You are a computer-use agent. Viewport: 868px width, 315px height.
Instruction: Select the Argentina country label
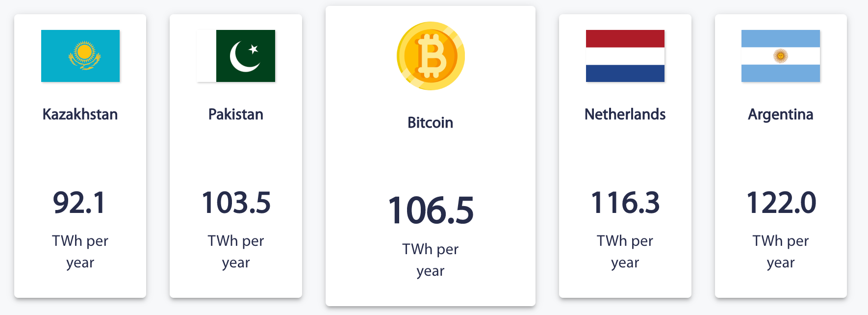pyautogui.click(x=781, y=115)
